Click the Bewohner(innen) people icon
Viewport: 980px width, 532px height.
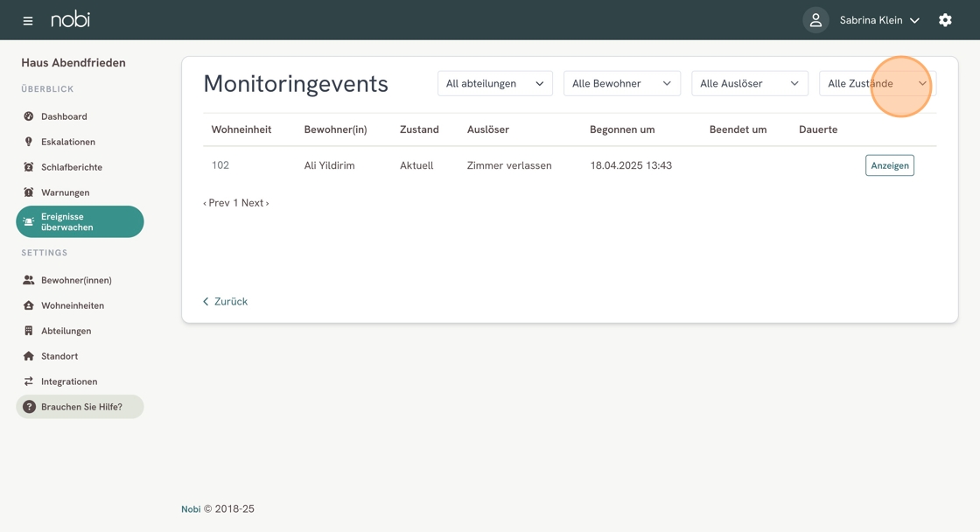point(29,280)
